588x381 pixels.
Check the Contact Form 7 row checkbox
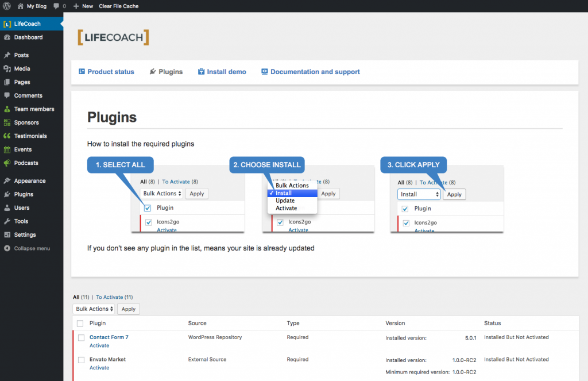pos(81,337)
